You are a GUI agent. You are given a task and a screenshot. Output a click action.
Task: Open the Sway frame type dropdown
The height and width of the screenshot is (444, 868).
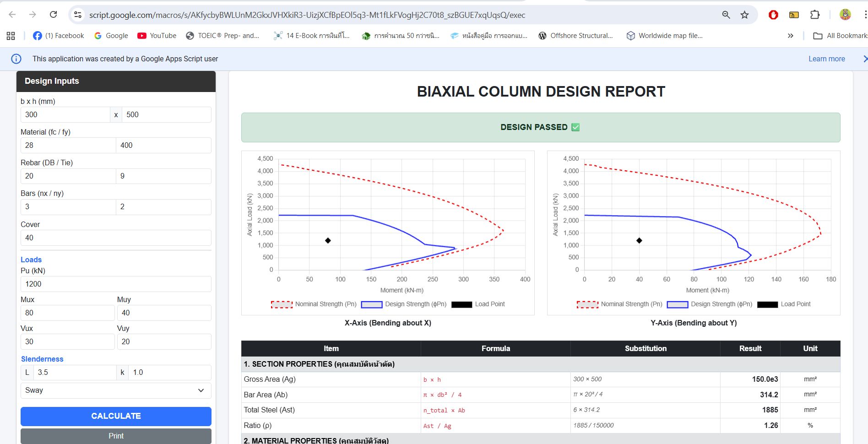[116, 390]
